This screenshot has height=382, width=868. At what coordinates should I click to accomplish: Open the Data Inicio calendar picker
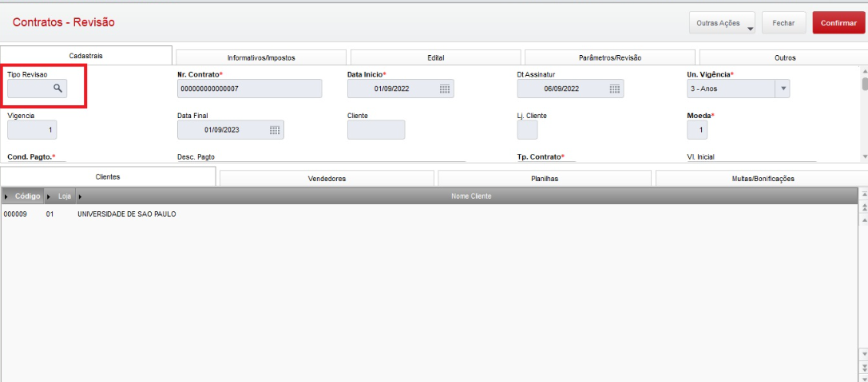click(445, 89)
